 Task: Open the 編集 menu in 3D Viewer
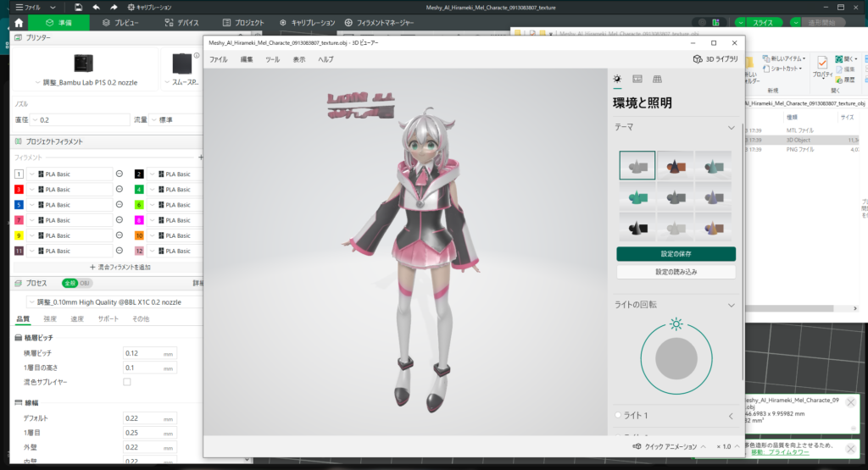click(247, 59)
